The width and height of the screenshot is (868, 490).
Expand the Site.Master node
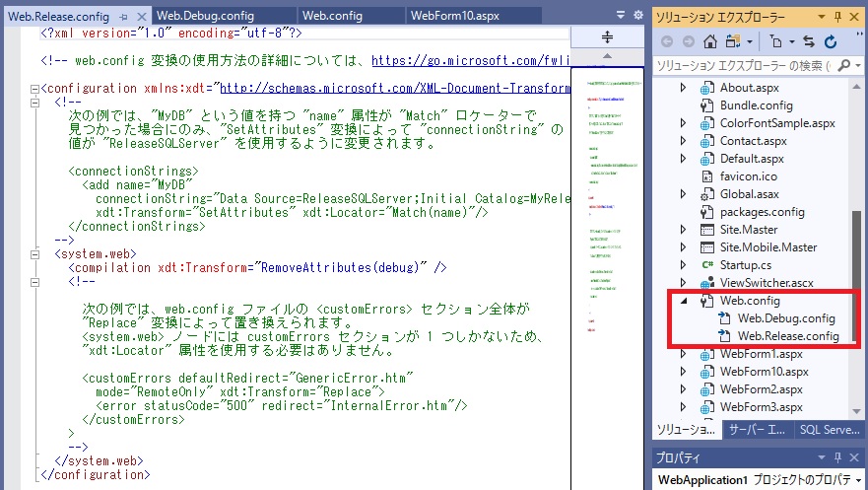point(683,229)
